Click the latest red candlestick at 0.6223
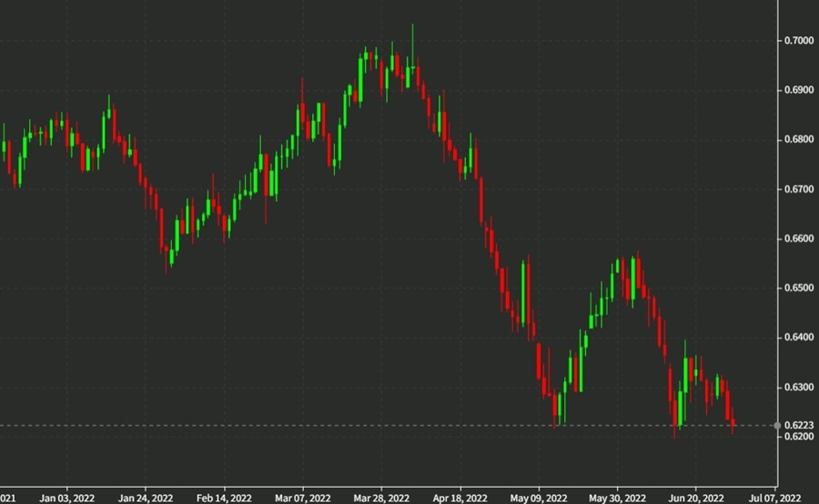Image resolution: width=819 pixels, height=504 pixels. pos(733,422)
